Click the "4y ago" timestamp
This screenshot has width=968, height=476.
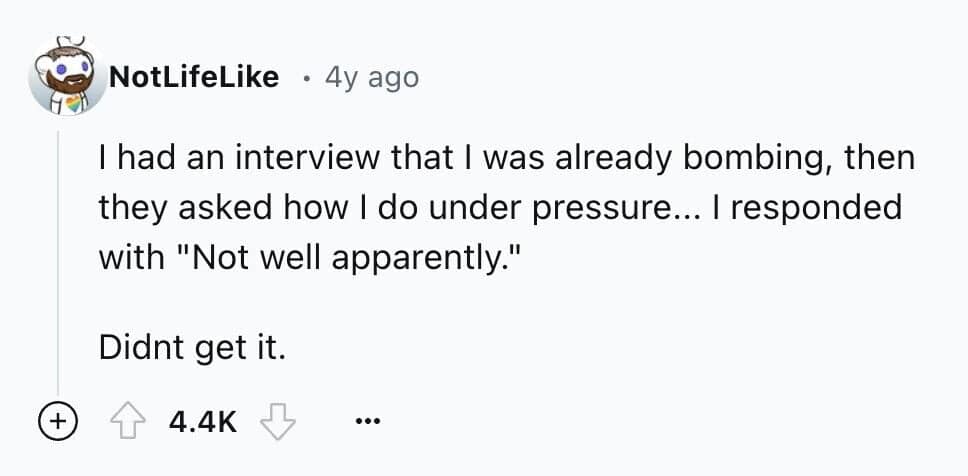tap(372, 77)
